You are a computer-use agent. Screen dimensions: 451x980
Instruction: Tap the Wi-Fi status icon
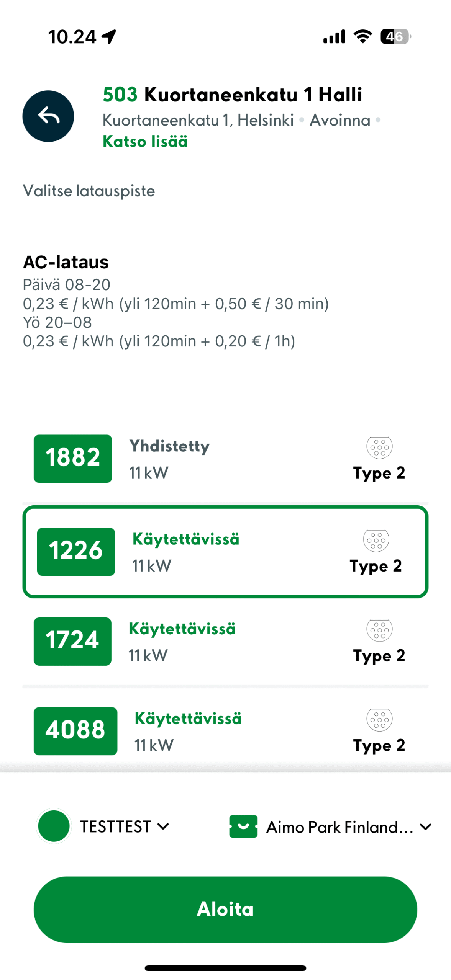click(362, 37)
